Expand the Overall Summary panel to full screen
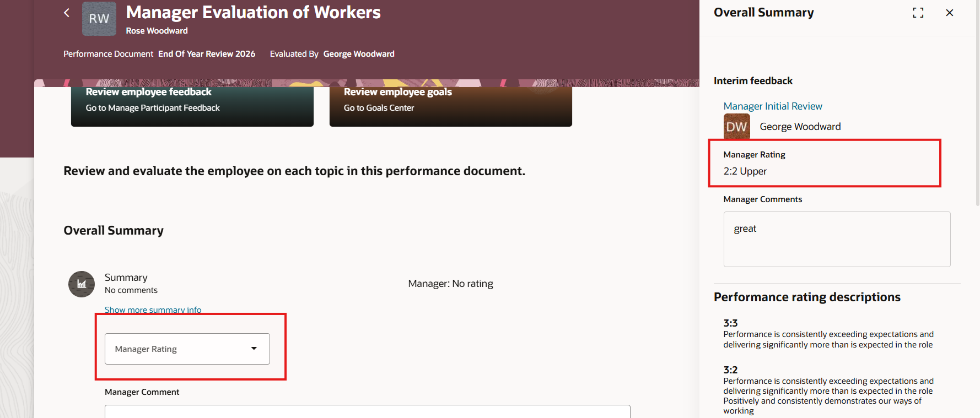 coord(918,13)
